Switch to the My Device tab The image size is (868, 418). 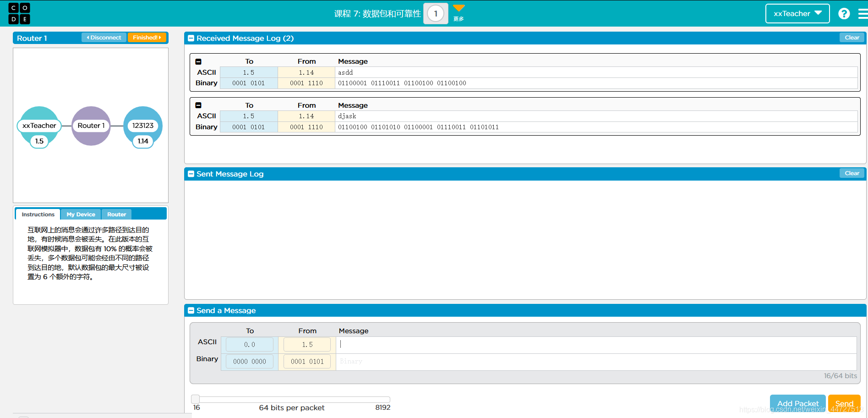click(81, 214)
